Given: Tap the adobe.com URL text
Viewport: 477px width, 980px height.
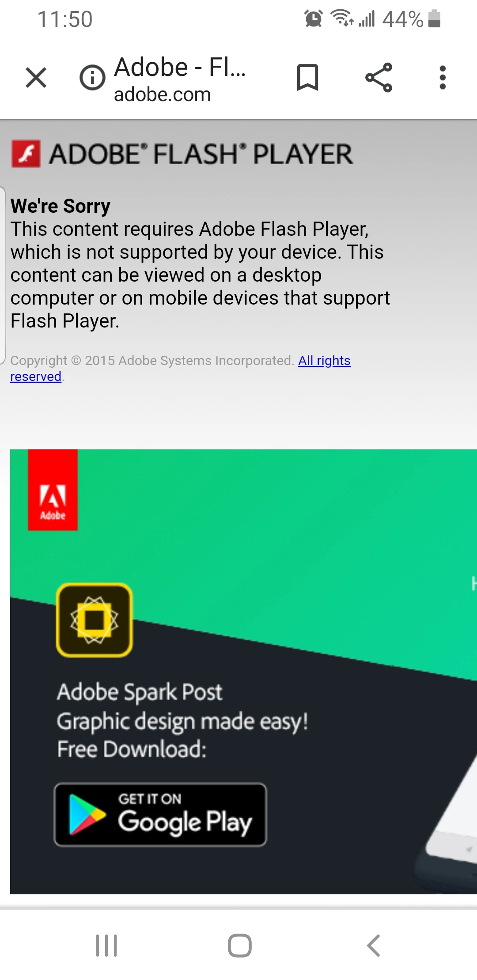Looking at the screenshot, I should point(162,94).
